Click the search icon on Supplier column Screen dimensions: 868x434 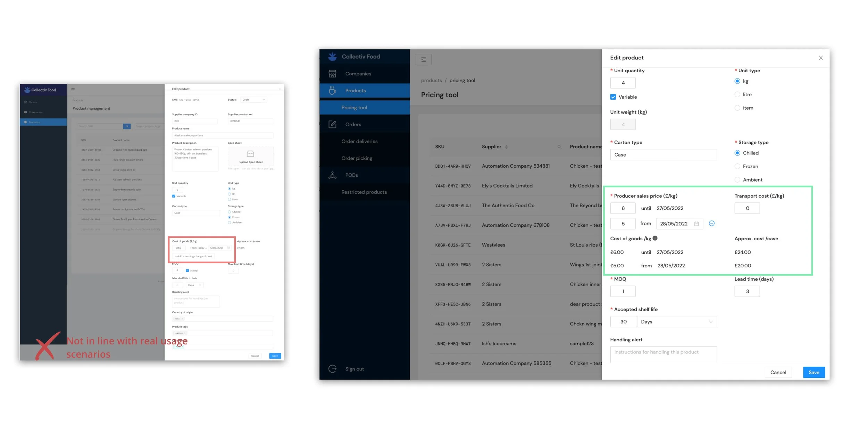tap(559, 147)
